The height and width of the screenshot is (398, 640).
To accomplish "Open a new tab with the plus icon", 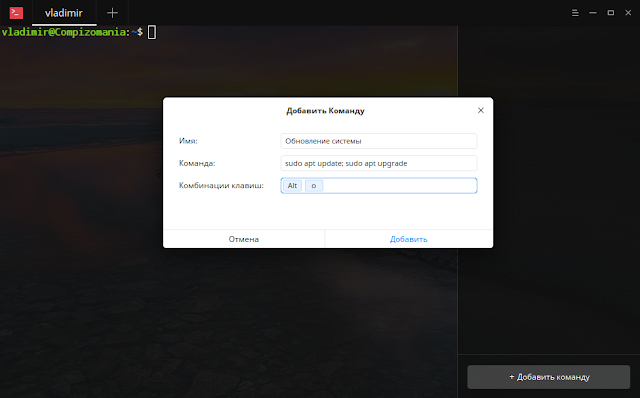I will 112,13.
